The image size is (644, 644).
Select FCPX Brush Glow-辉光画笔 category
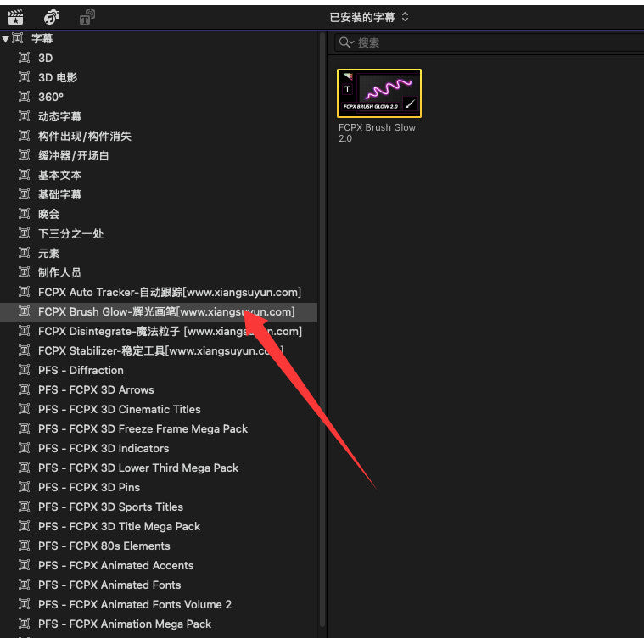point(159,311)
